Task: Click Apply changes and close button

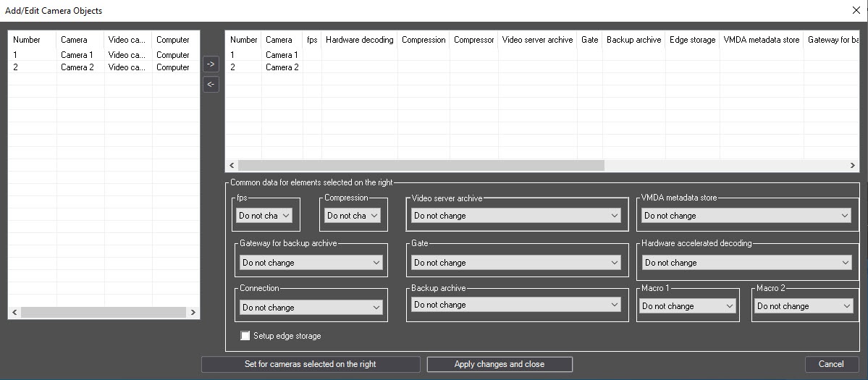Action: (500, 364)
